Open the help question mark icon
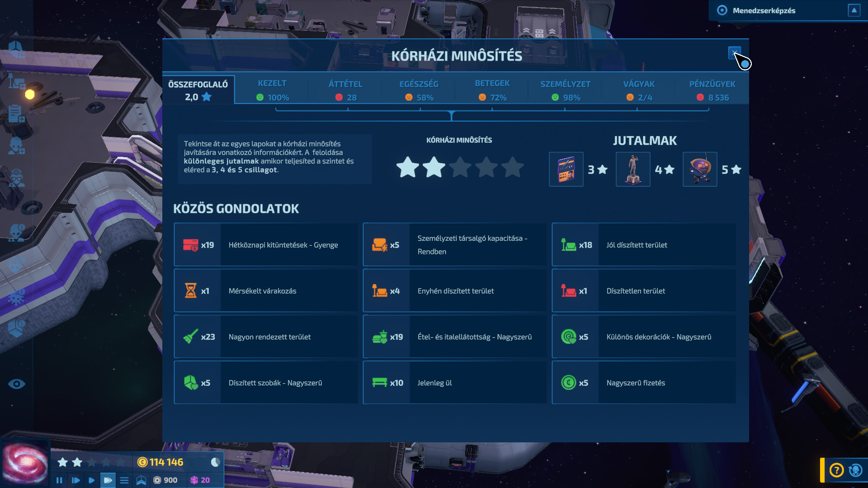Image resolution: width=868 pixels, height=488 pixels. [836, 470]
